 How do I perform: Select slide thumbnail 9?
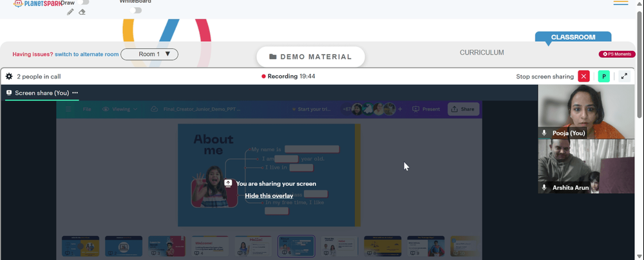pyautogui.click(x=426, y=246)
